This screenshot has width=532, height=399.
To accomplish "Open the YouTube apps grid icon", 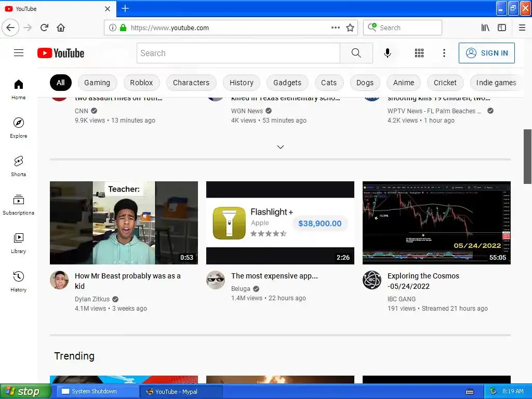I will [419, 53].
